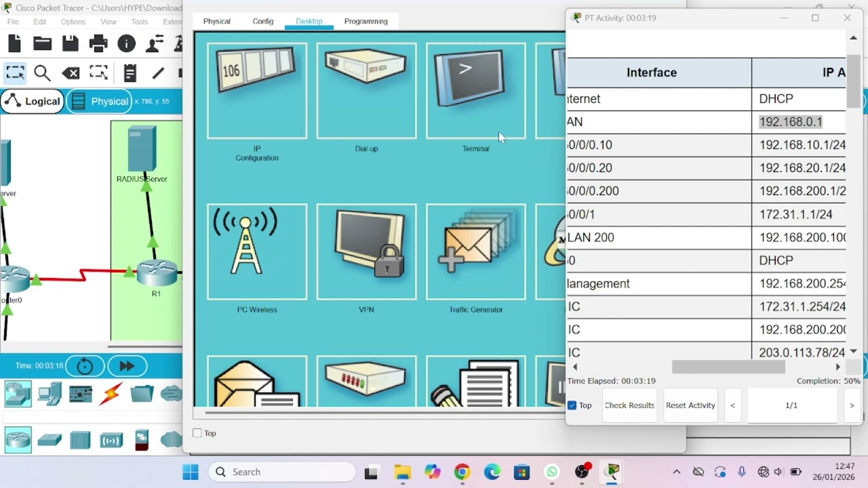Select the Connections lightning bolt category
Viewport: 868px width, 488px height.
pos(111,393)
